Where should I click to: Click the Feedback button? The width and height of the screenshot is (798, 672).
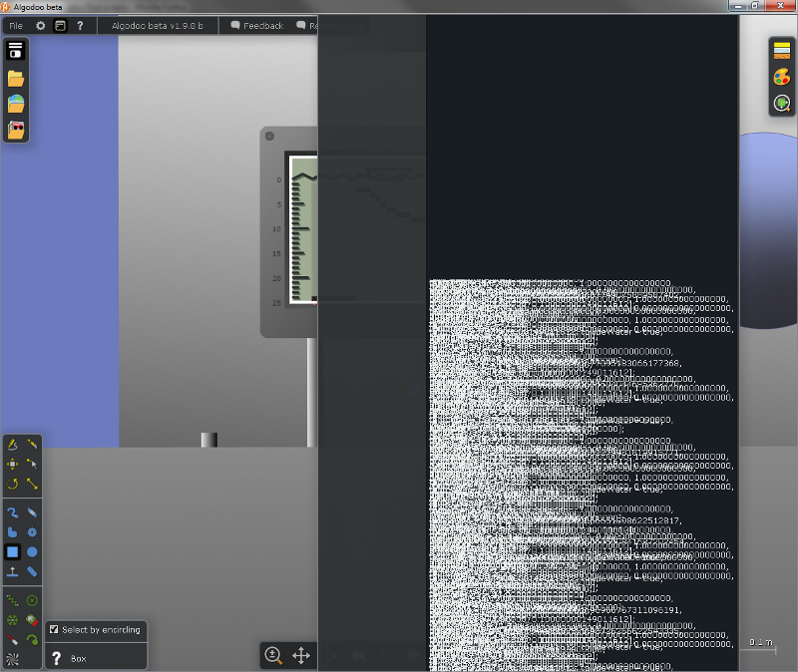pyautogui.click(x=257, y=25)
